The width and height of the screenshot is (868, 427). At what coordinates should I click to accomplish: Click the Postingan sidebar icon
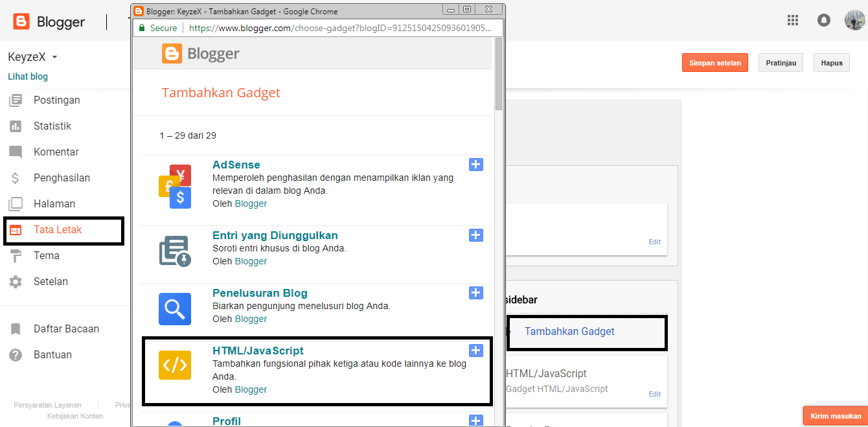click(16, 100)
